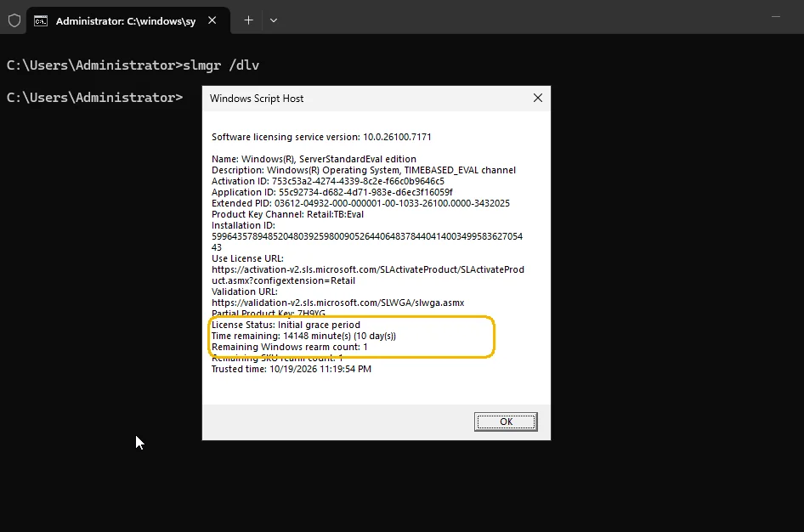Expand the new tab profile dropdown
The height and width of the screenshot is (532, 804).
click(274, 20)
